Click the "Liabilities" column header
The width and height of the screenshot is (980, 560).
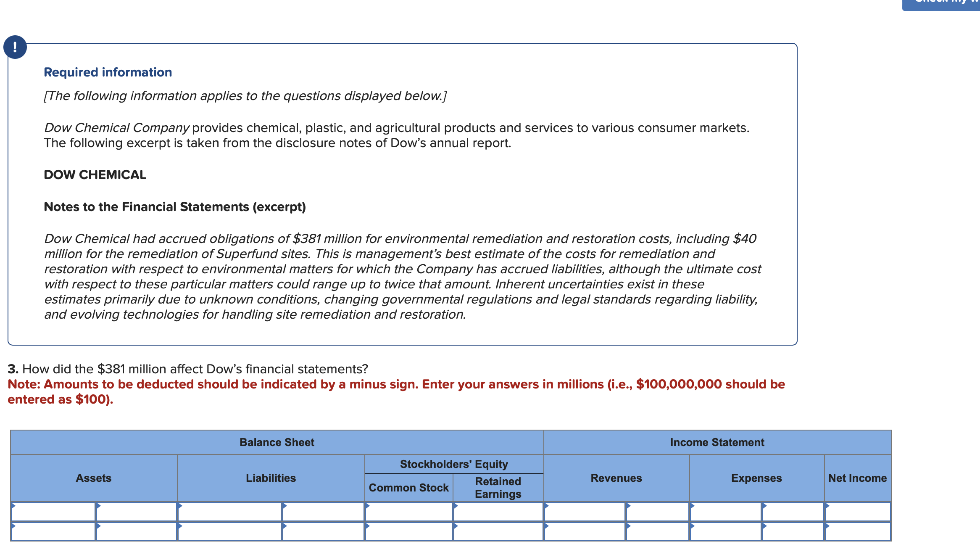271,478
